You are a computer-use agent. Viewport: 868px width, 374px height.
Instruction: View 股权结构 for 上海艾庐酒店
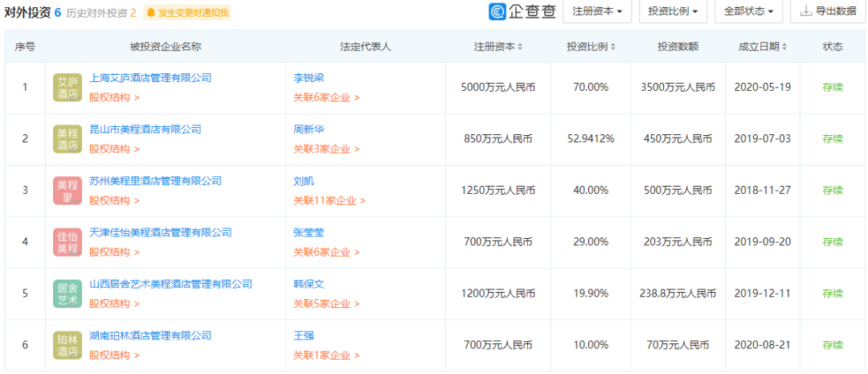[115, 98]
